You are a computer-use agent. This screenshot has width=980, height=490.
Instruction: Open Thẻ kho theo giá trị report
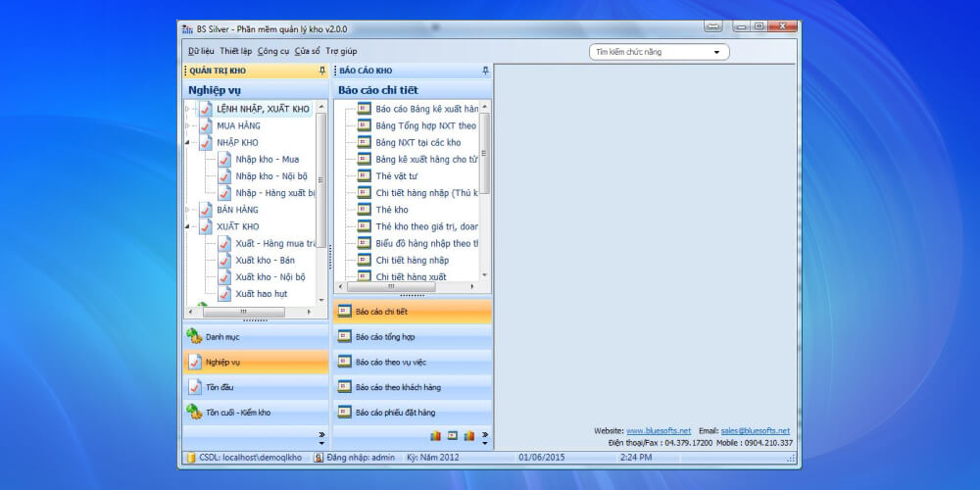[426, 226]
